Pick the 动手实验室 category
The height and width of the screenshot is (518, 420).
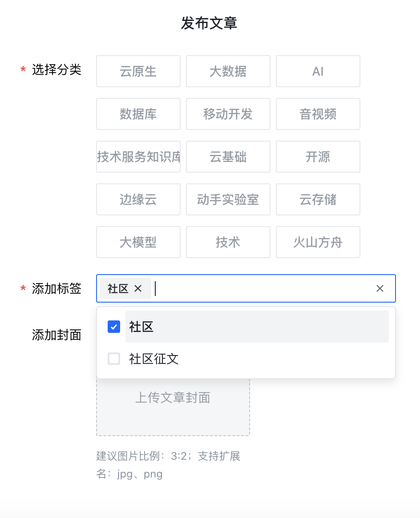point(228,199)
